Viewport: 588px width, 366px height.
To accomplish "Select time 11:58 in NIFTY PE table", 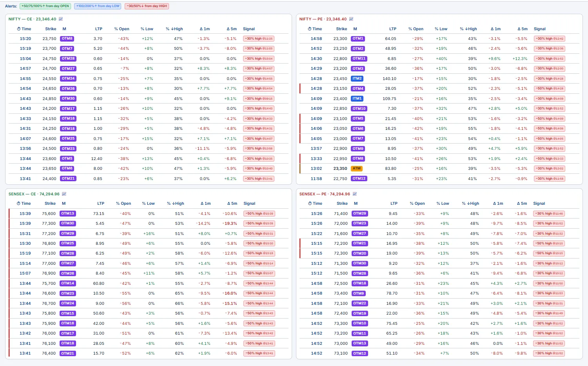I will 316,178.
